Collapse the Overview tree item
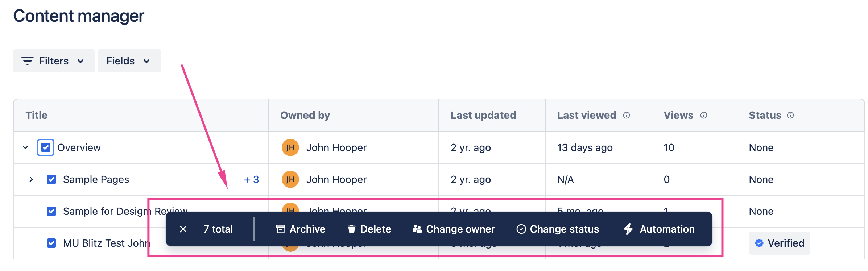 (x=25, y=147)
